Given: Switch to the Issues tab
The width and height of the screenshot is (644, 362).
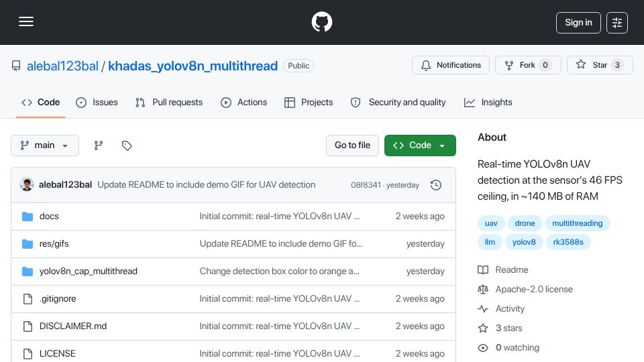Looking at the screenshot, I should point(97,102).
